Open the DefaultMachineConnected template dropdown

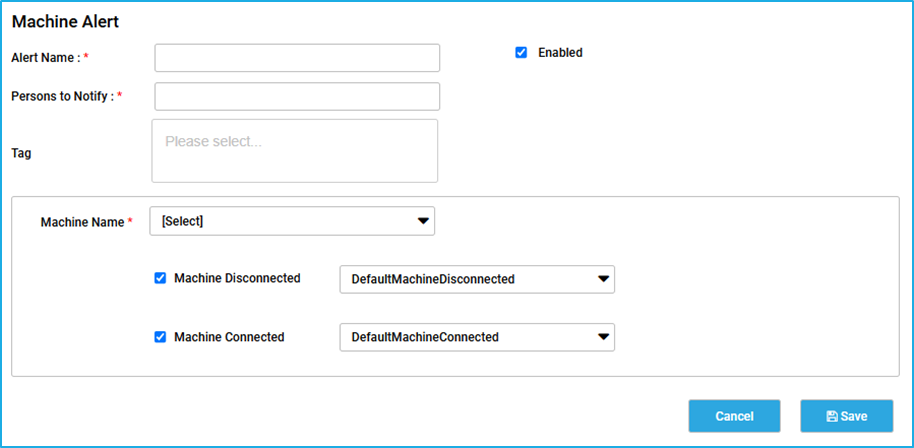pos(477,337)
